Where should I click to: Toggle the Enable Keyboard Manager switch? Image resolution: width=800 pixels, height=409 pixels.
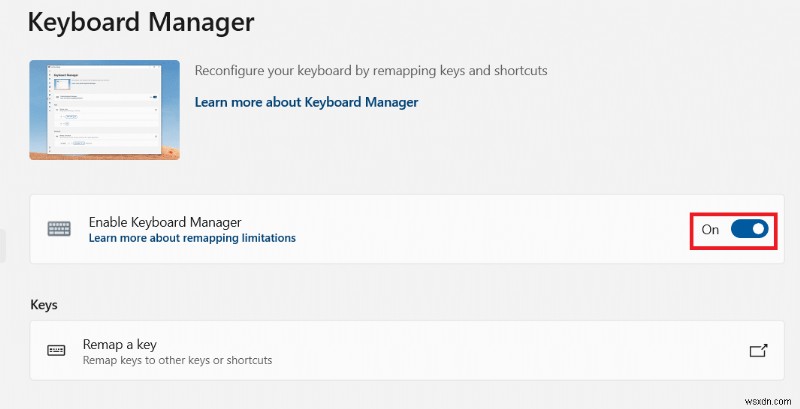point(749,229)
